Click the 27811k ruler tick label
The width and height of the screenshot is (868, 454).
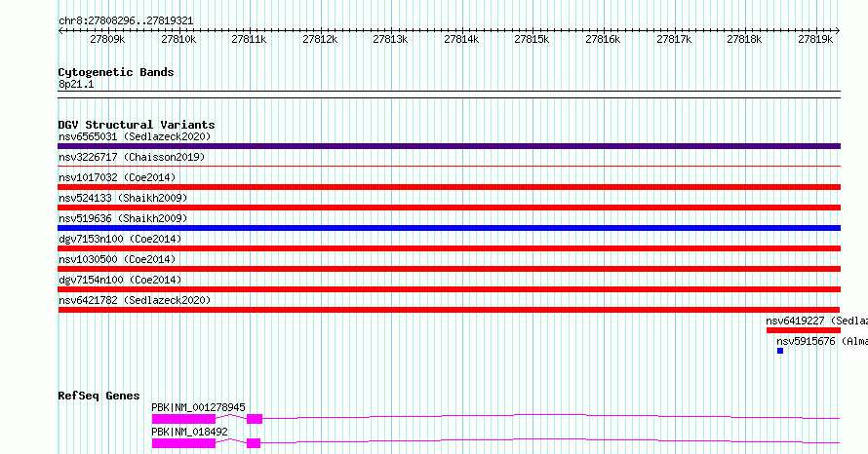point(249,40)
